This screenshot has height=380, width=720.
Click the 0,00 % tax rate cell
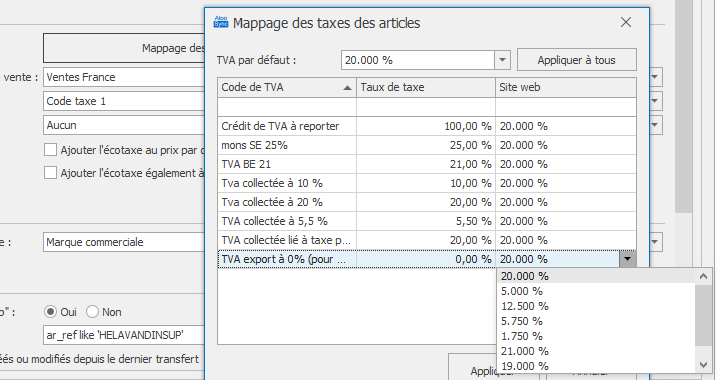click(426, 259)
